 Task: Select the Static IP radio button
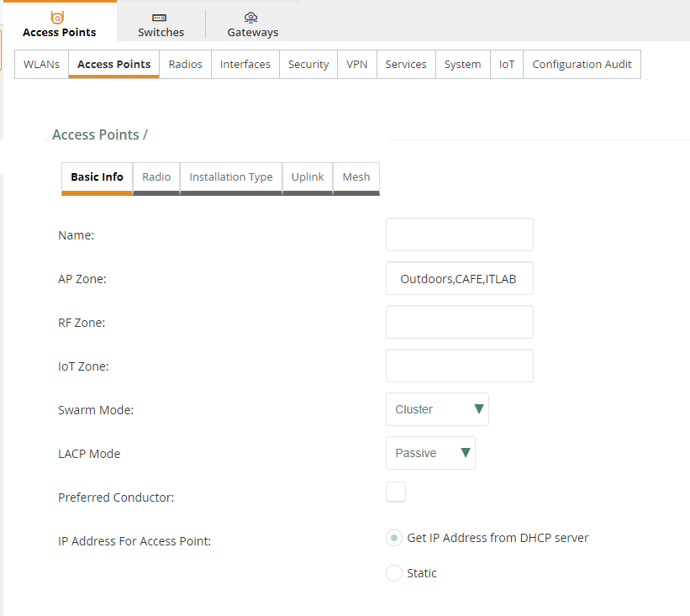click(394, 573)
